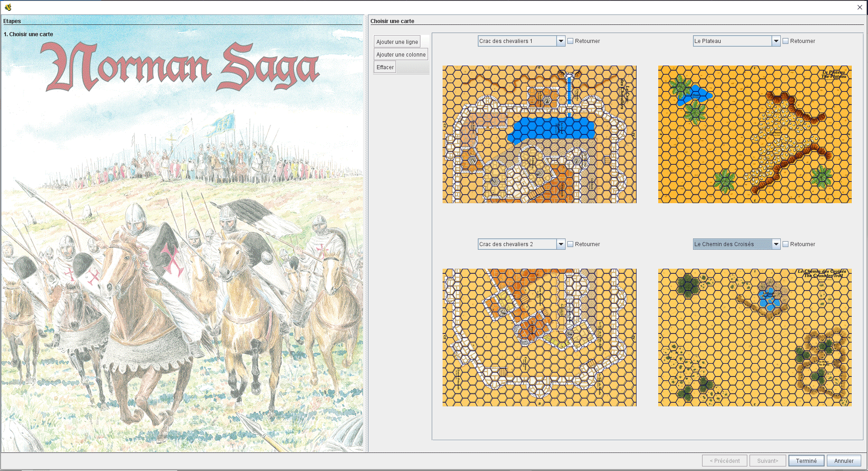Select the Chemin des Croisés map thumbnail
The height and width of the screenshot is (471, 868).
(755, 338)
